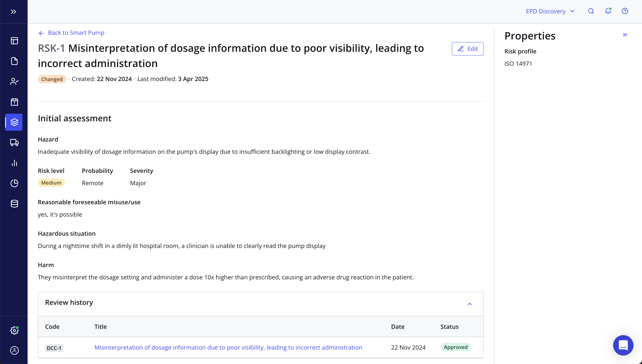
Task: Expand the left sidebar navigation
Action: click(x=14, y=11)
